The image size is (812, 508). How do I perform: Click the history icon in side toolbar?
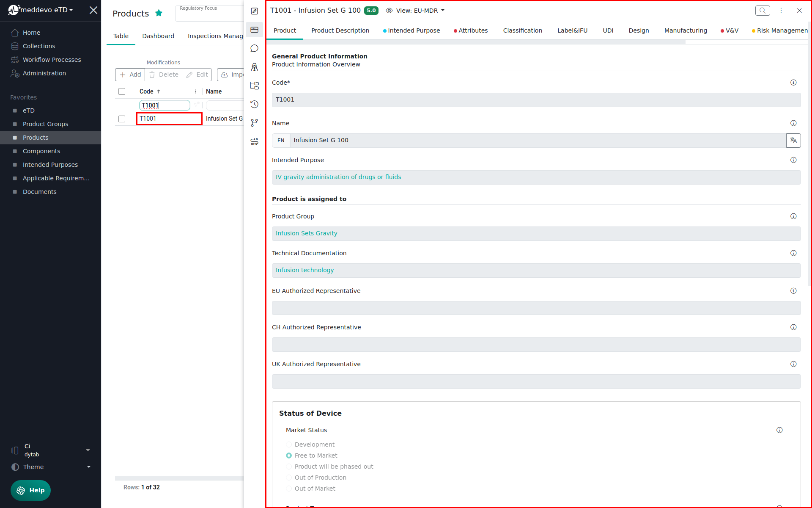click(254, 104)
